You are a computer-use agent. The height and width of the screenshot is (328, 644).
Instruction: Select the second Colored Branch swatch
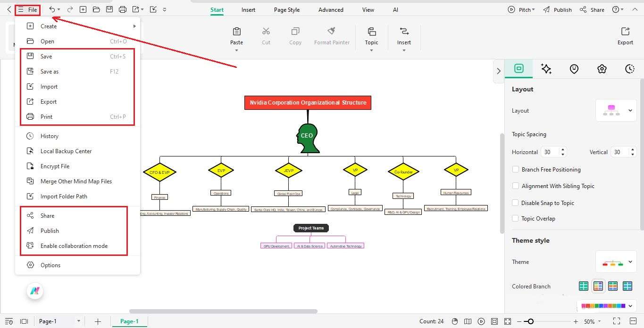click(598, 286)
